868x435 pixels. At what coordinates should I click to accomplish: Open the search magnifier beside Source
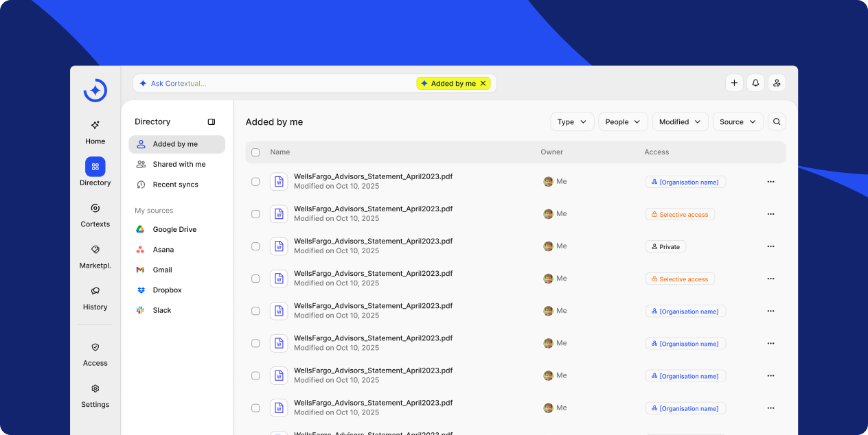click(x=777, y=122)
